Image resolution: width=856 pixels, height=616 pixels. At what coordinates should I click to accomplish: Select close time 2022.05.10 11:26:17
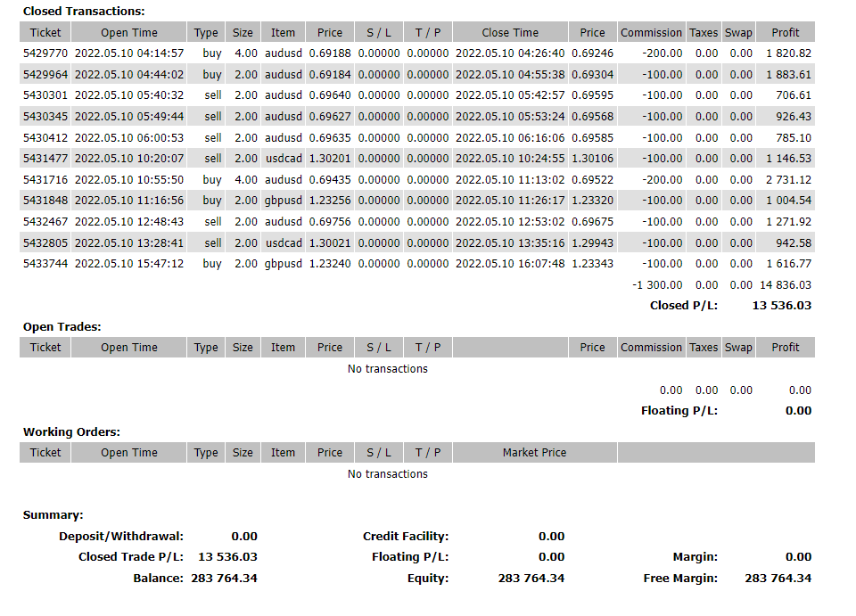(x=510, y=201)
